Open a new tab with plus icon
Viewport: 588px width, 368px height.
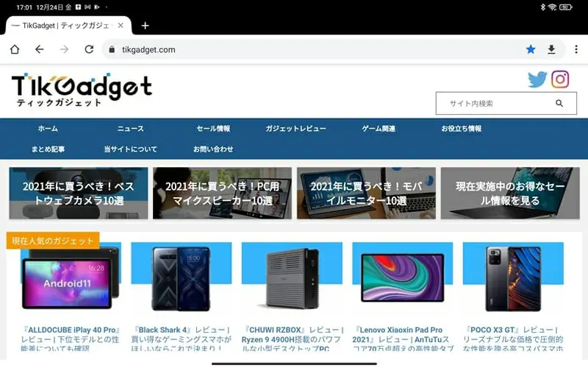point(145,25)
